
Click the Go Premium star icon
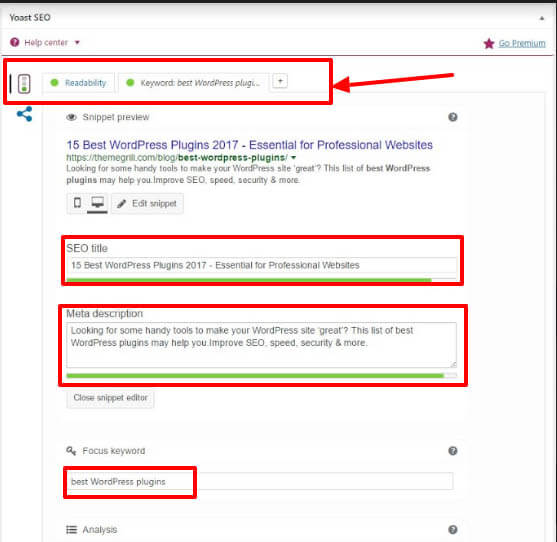click(489, 44)
